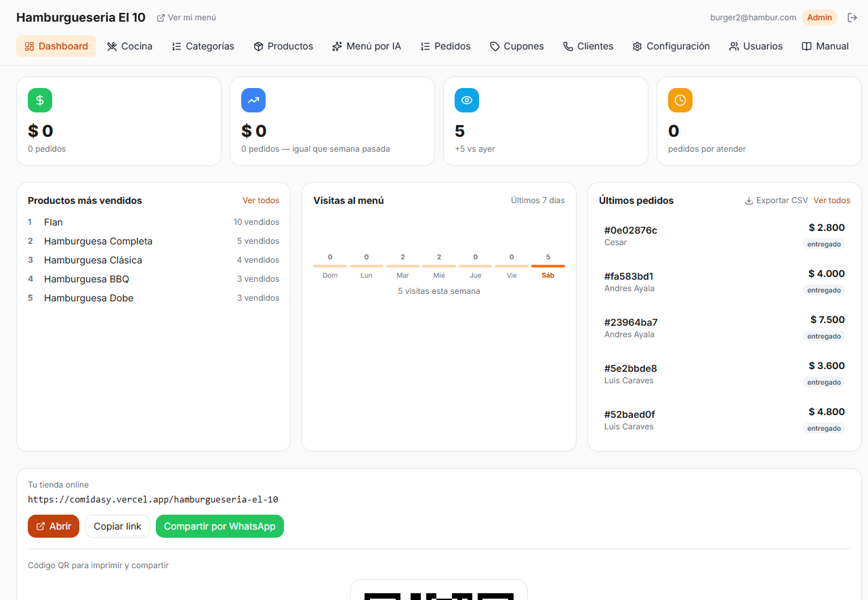Open the Manual tab
This screenshot has height=600, width=868.
(x=825, y=46)
